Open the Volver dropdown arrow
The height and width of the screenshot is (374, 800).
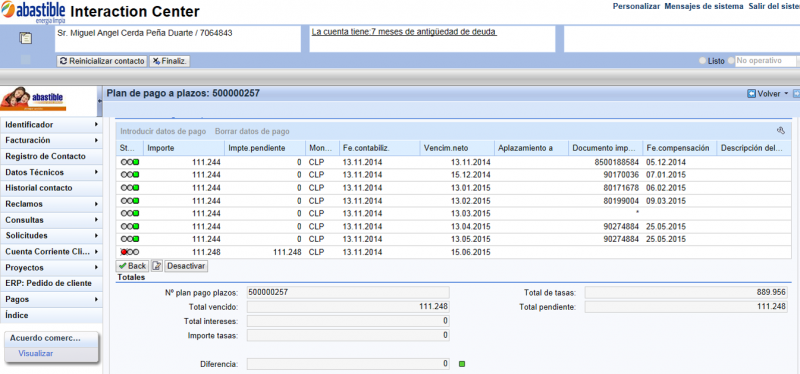786,94
